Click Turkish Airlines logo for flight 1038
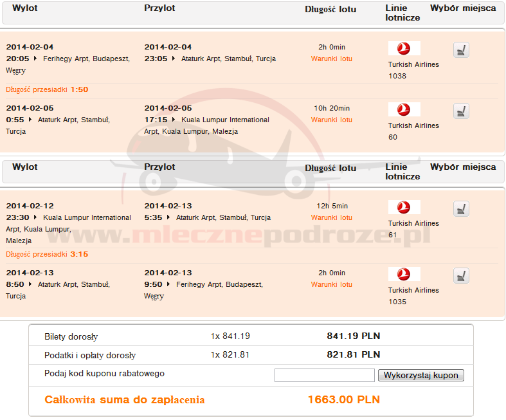 click(x=404, y=48)
